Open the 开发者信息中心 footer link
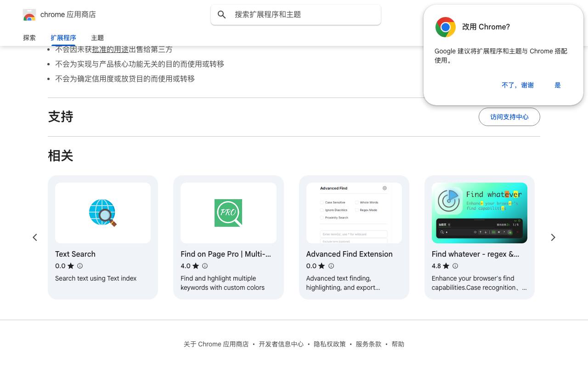This screenshot has height=368, width=588. point(281,344)
